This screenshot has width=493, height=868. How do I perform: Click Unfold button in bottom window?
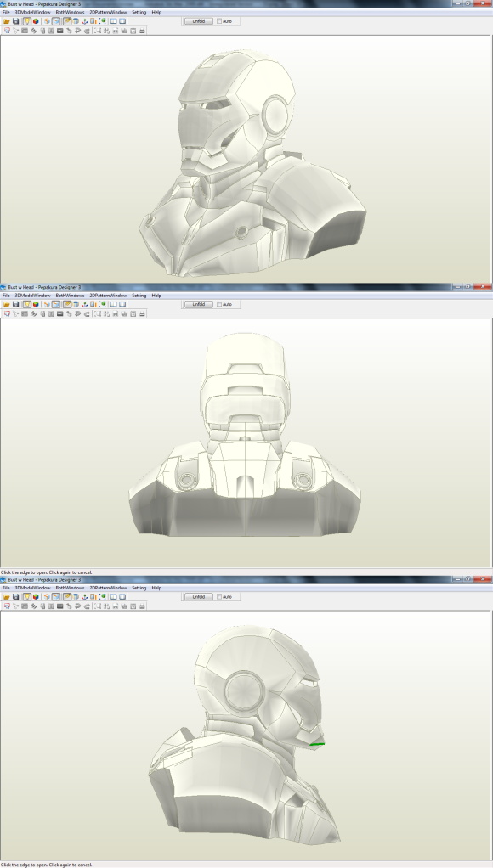199,597
